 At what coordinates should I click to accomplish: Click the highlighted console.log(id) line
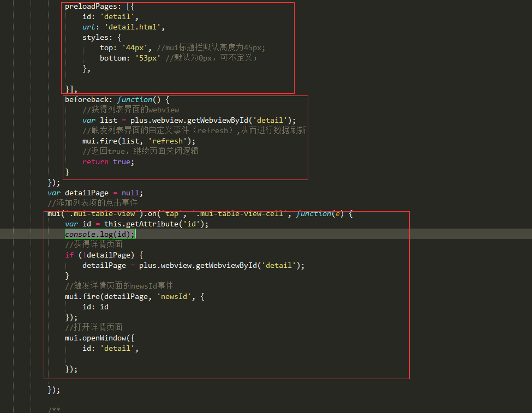point(100,234)
